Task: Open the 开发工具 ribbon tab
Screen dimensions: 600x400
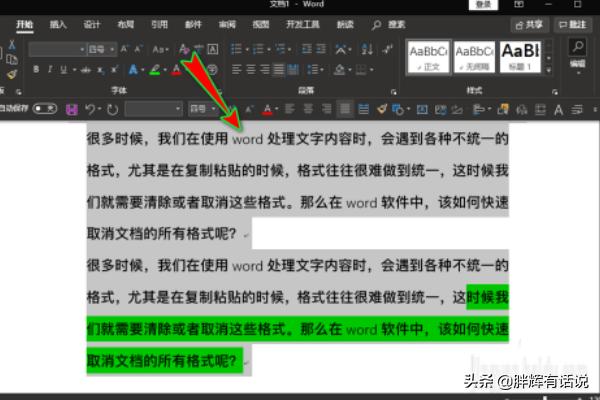Action: pyautogui.click(x=303, y=25)
